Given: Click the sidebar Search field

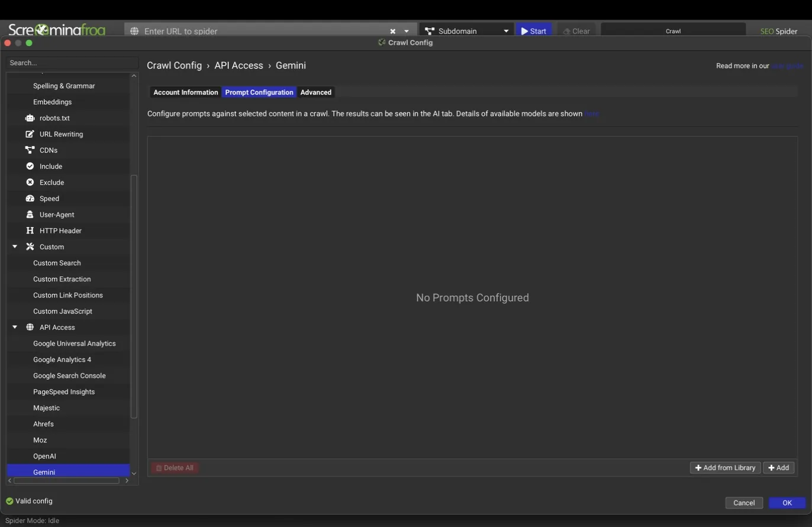Looking at the screenshot, I should click(x=72, y=63).
